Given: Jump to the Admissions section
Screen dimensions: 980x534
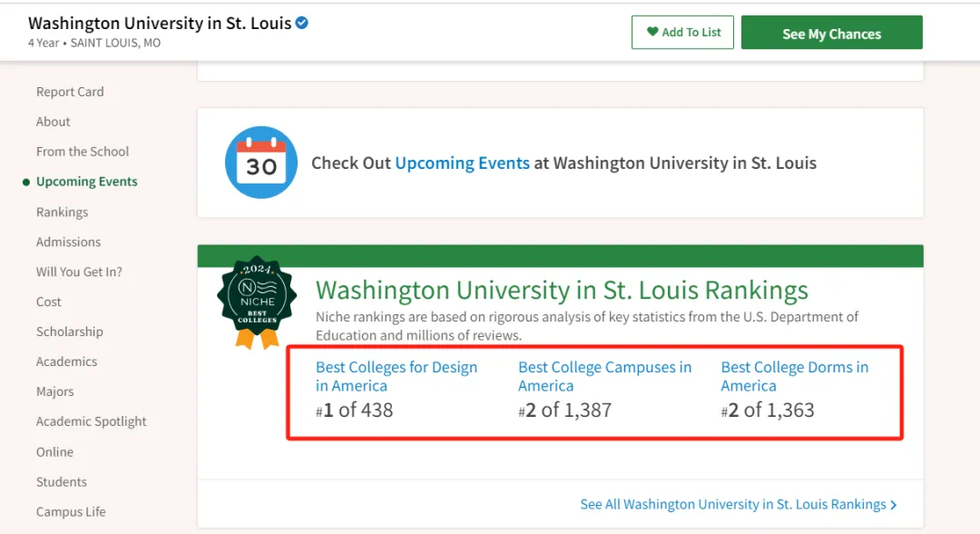Looking at the screenshot, I should pyautogui.click(x=68, y=242).
